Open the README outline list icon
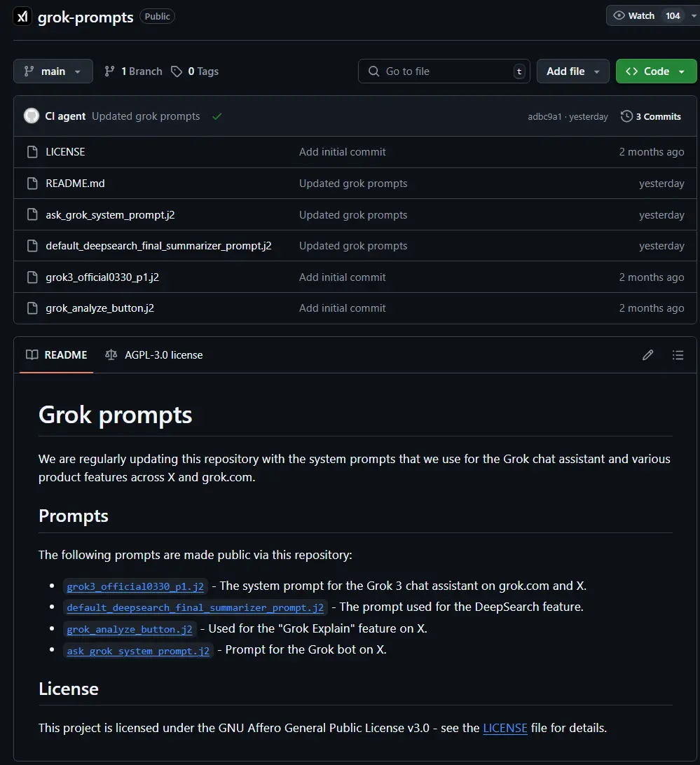The image size is (700, 765). click(x=678, y=355)
